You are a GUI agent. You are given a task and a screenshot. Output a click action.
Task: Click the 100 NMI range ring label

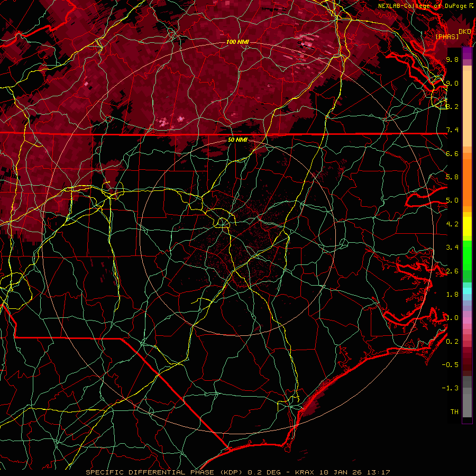coord(237,42)
